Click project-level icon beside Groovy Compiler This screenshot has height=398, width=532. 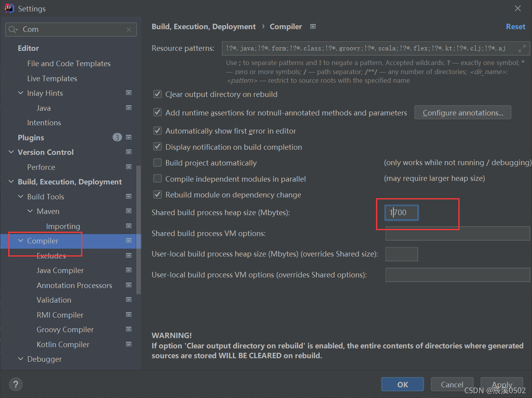128,329
